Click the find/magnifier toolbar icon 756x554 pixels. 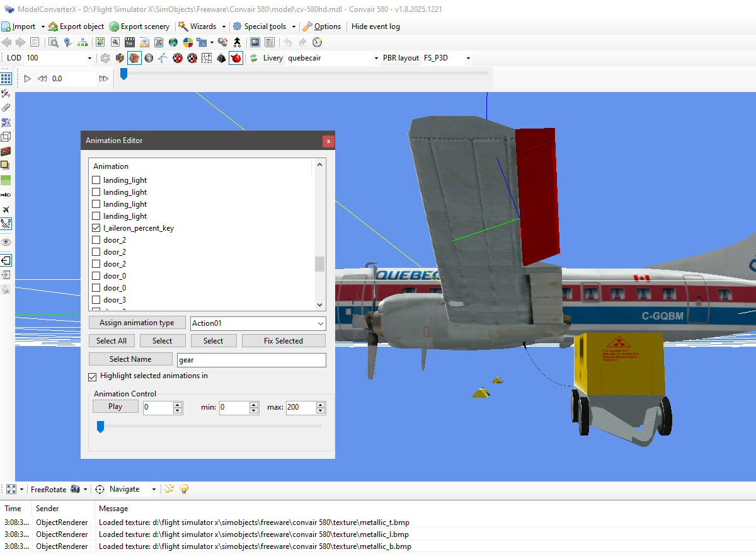[x=54, y=42]
